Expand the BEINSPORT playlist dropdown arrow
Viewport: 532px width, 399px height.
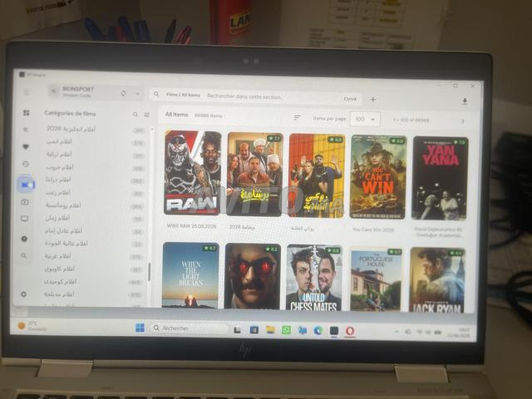pos(137,94)
